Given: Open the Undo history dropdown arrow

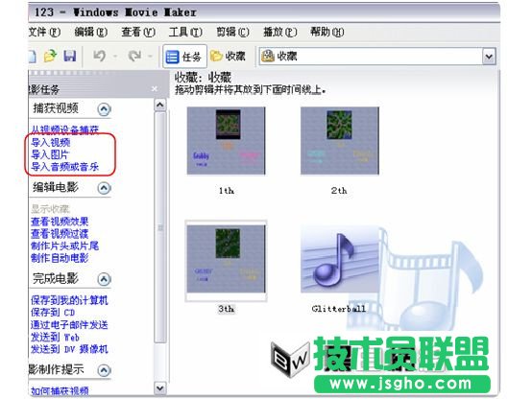Looking at the screenshot, I should (x=115, y=57).
